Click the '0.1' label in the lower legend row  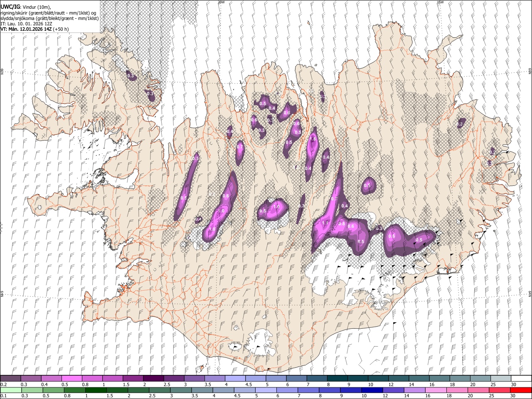(3, 396)
